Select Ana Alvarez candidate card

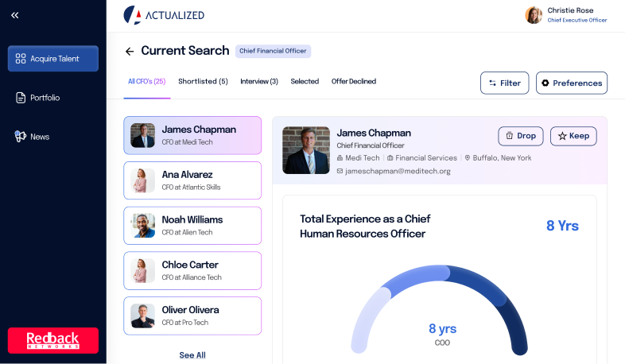(x=192, y=180)
